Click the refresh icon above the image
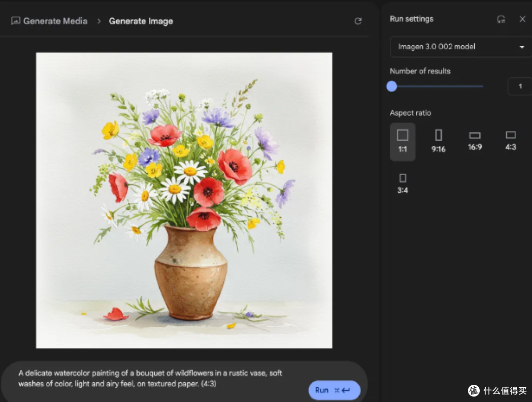Viewport: 532px width, 402px height. 358,21
